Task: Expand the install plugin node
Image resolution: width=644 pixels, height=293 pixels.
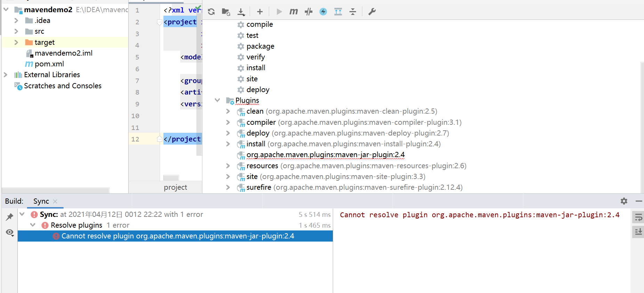Action: click(x=228, y=144)
